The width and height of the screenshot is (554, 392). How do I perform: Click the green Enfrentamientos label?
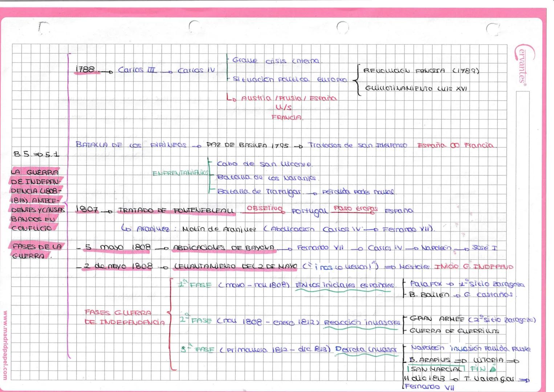pos(180,173)
